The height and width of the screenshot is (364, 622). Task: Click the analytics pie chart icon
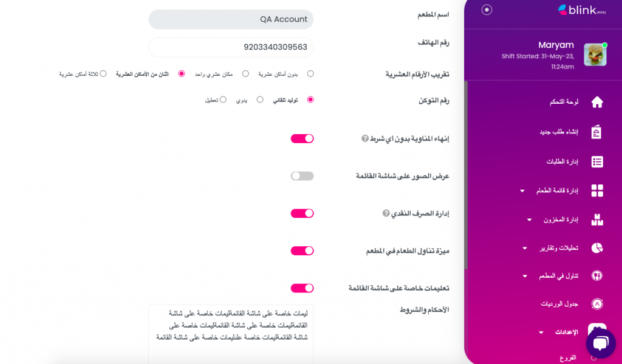click(x=597, y=248)
